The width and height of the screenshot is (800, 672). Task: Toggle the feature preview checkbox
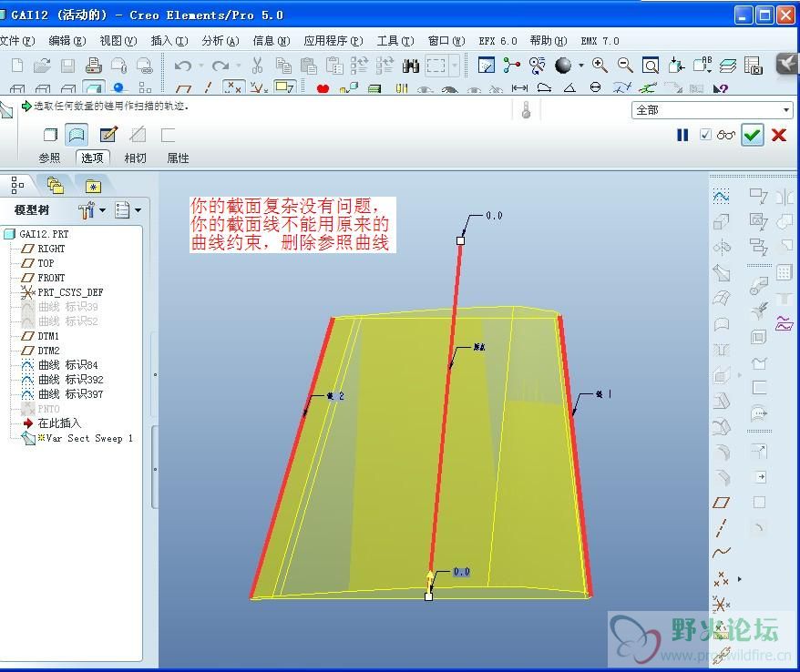[x=705, y=135]
